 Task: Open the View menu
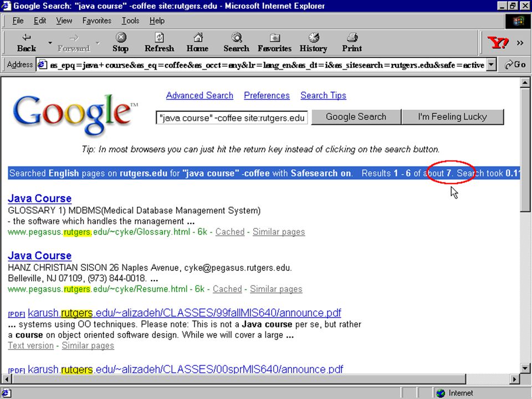64,21
